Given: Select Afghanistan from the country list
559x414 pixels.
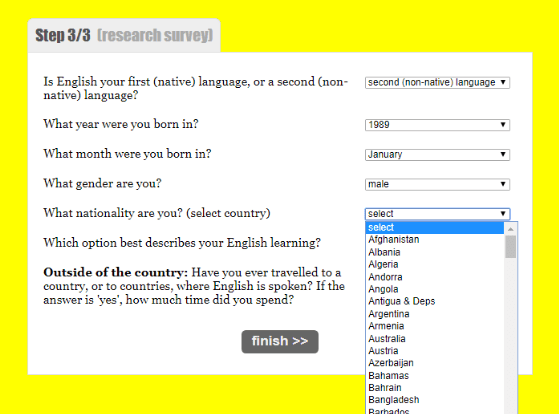Looking at the screenshot, I should (x=435, y=240).
